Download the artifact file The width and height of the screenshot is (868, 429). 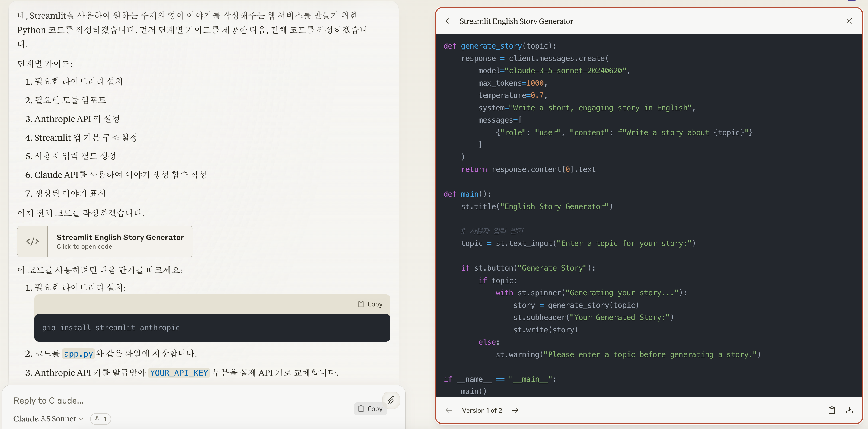849,410
